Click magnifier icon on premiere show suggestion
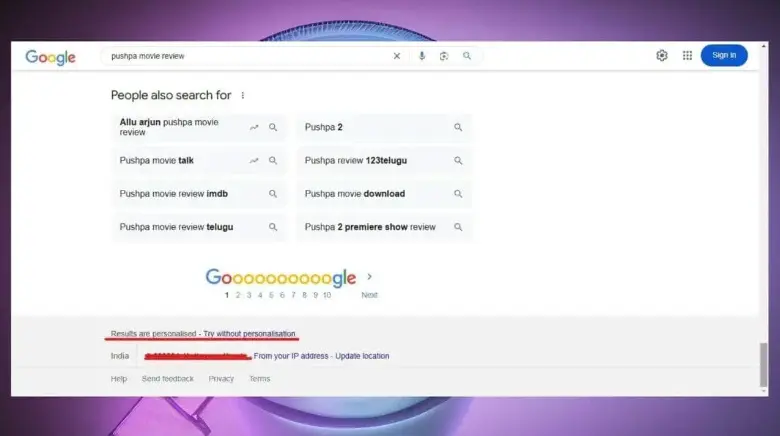This screenshot has width=780, height=436. click(458, 227)
